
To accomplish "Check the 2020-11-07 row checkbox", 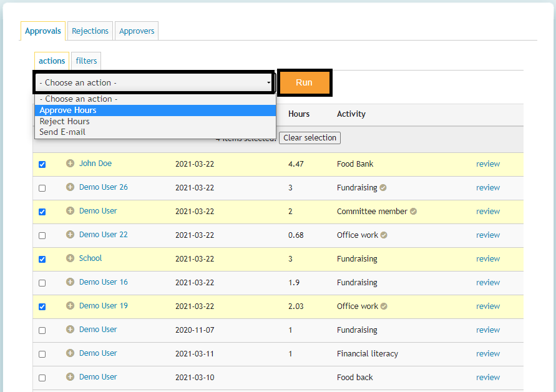I will pos(42,331).
